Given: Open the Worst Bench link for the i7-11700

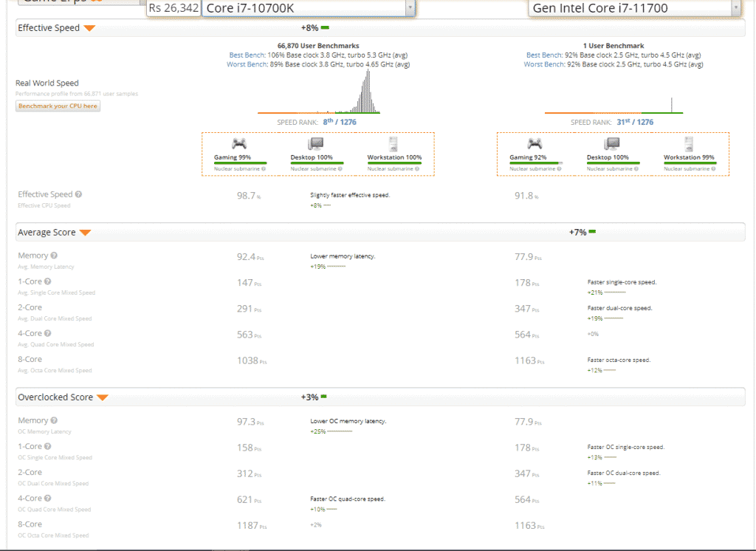Looking at the screenshot, I should click(545, 64).
